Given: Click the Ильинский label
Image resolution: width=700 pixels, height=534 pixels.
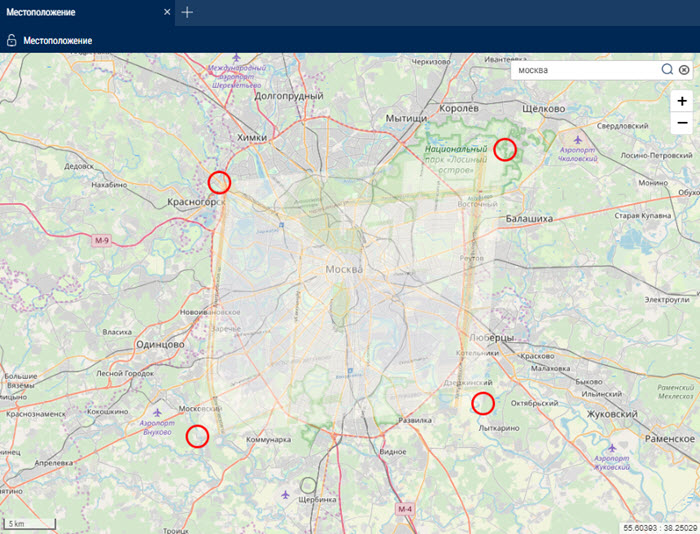Looking at the screenshot, I should pos(601,394).
